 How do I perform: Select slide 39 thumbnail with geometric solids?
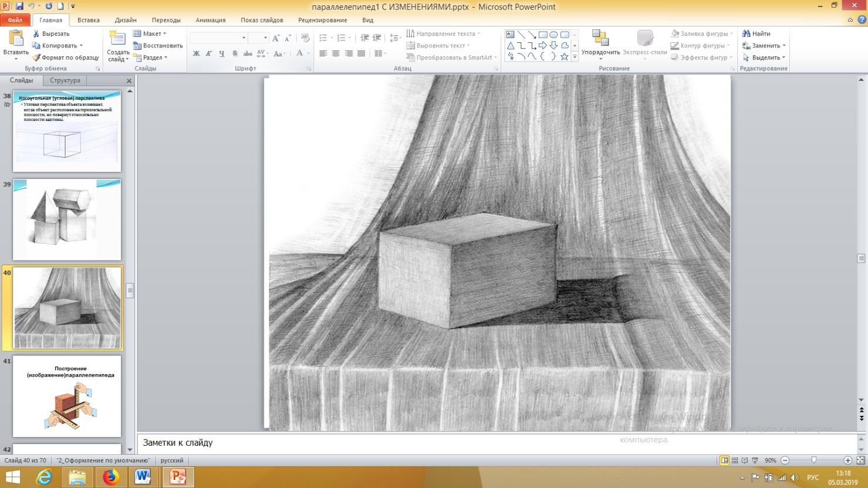[67, 220]
